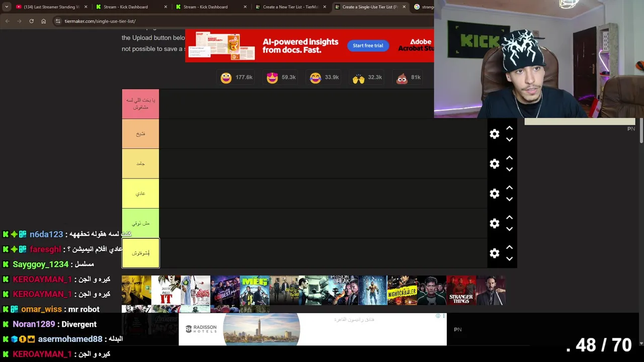This screenshot has width=644, height=362.
Task: Select the John Wick poster thumbnail
Action: [491, 290]
